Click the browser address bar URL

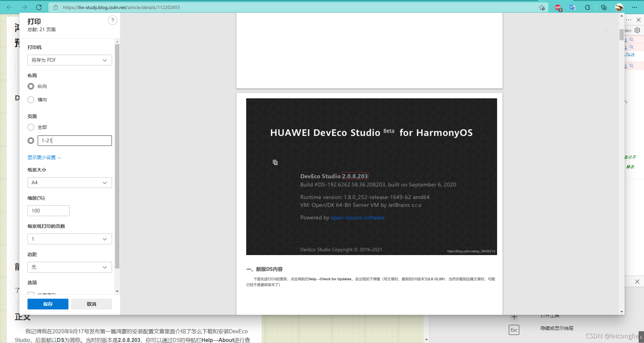click(x=121, y=7)
